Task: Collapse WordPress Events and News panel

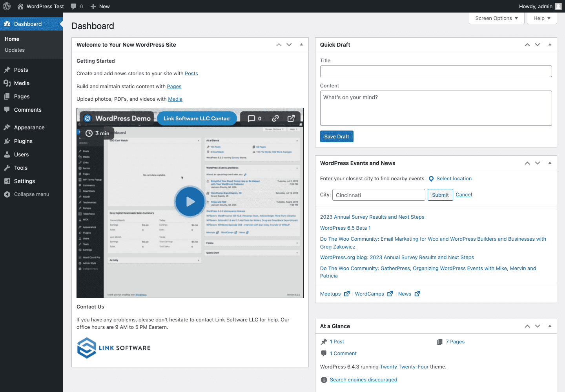Action: [x=550, y=163]
